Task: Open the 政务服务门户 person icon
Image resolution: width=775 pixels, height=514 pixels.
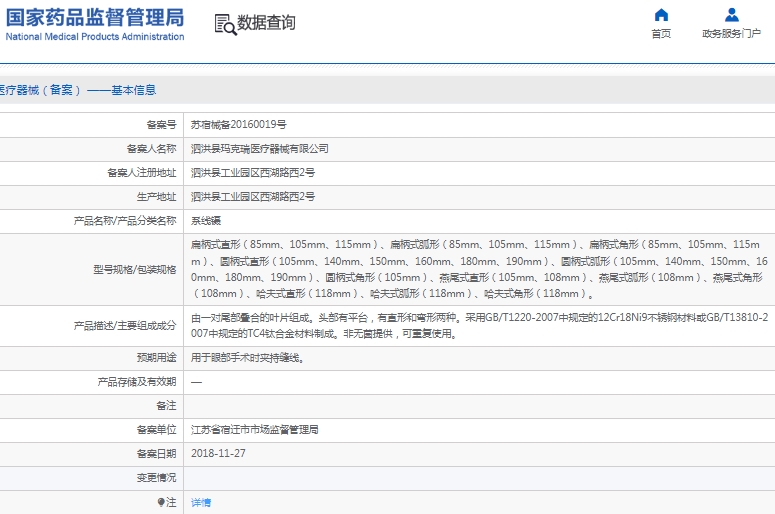Action: [732, 15]
